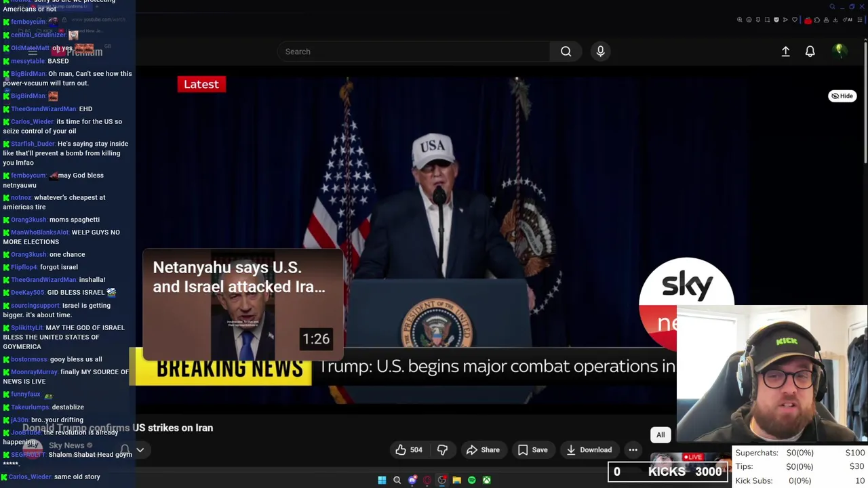Open Discord from the taskbar

click(x=412, y=480)
